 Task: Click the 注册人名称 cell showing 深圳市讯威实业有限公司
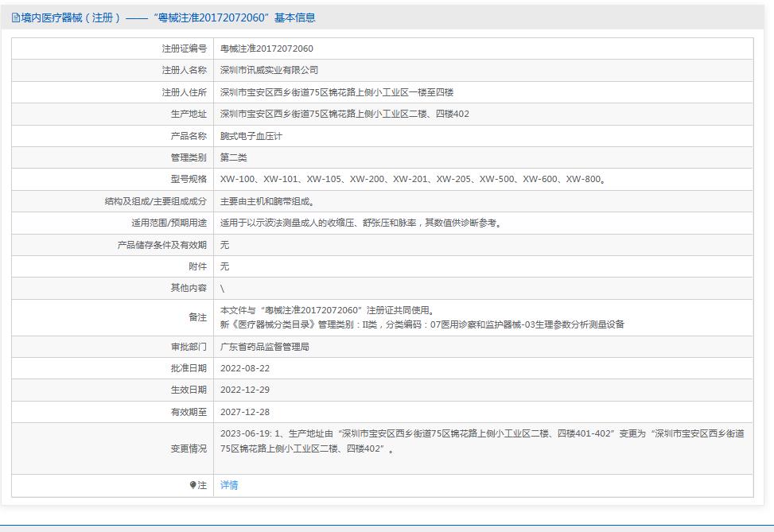click(270, 70)
